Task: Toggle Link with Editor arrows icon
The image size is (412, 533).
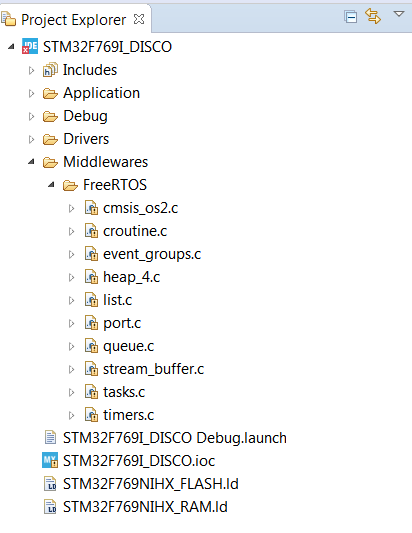Action: pyautogui.click(x=373, y=16)
